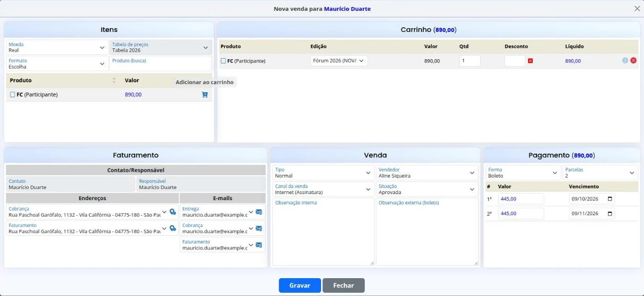The width and height of the screenshot is (644, 296).
Task: Close the Nova venda dialog with X
Action: (637, 8)
